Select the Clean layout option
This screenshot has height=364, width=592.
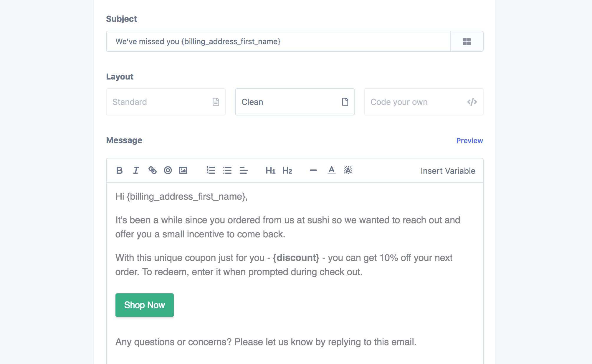[x=295, y=102]
